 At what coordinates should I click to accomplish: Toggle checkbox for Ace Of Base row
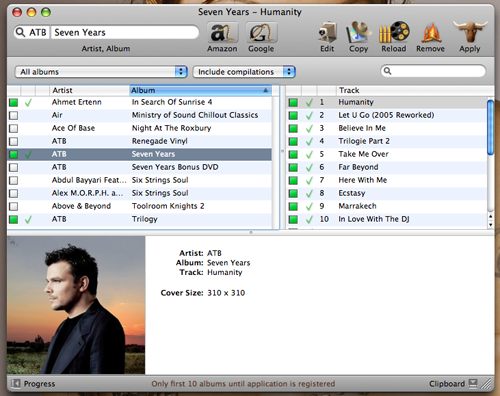(14, 128)
